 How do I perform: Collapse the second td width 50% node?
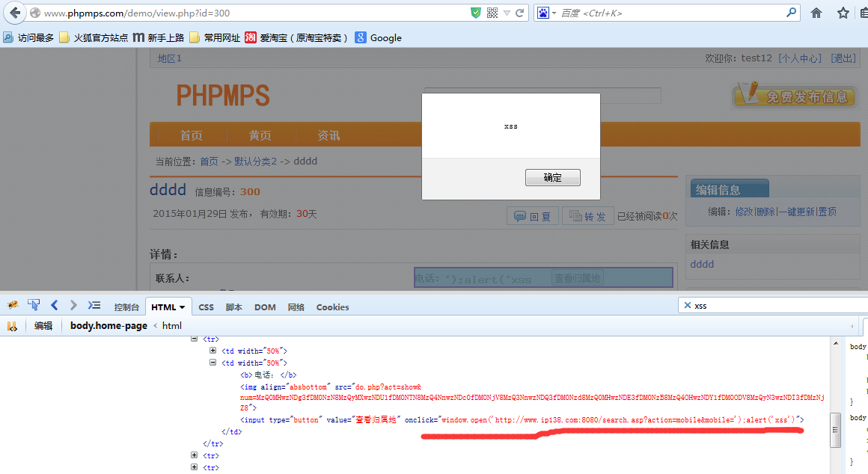click(x=213, y=363)
